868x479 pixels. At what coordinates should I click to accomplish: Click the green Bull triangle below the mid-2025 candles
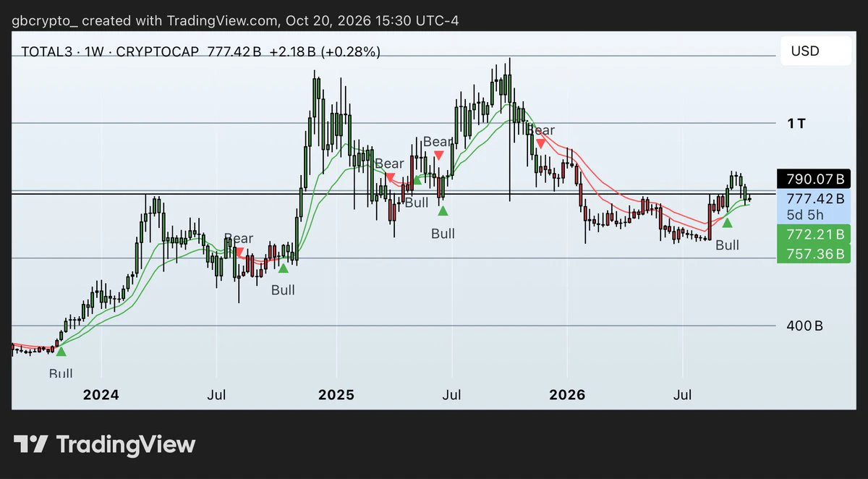pyautogui.click(x=443, y=210)
